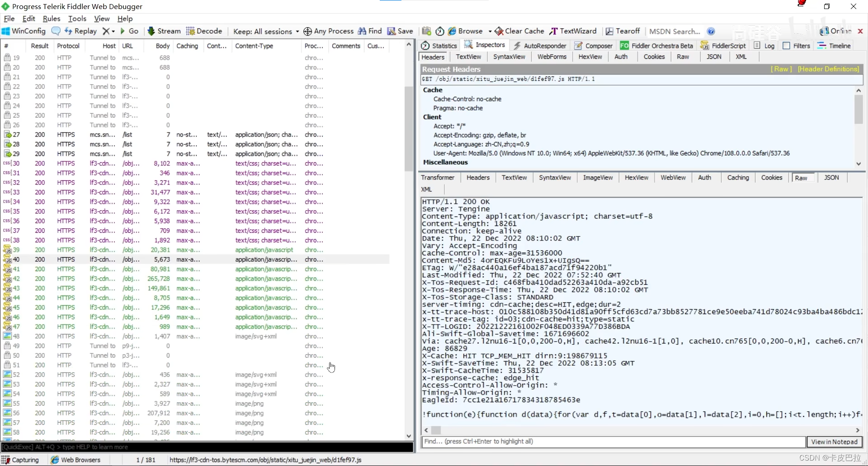
Task: Open the View menu
Action: click(102, 19)
